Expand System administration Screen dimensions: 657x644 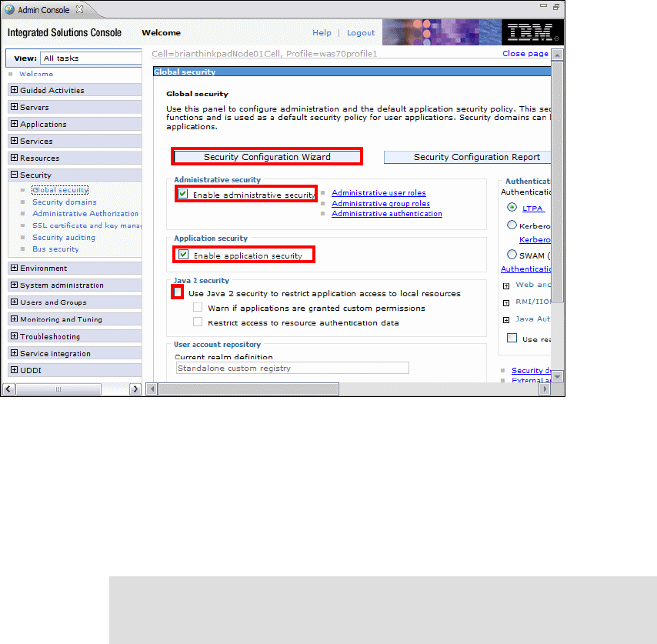15,285
